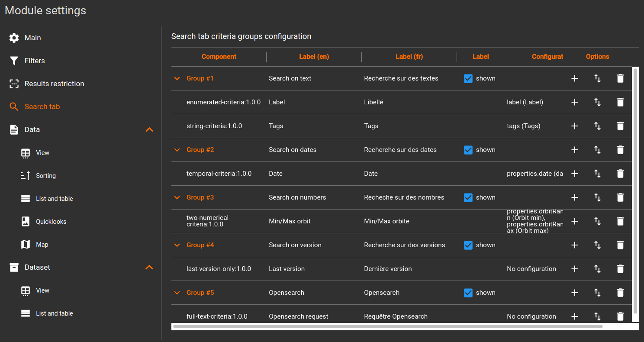Delete Group #5 with the trash icon

pyautogui.click(x=620, y=293)
